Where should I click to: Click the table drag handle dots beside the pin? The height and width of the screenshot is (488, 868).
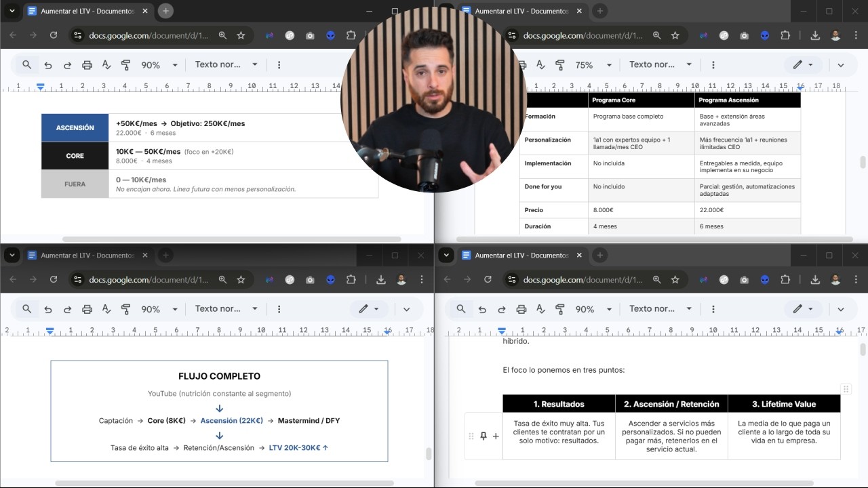click(471, 436)
